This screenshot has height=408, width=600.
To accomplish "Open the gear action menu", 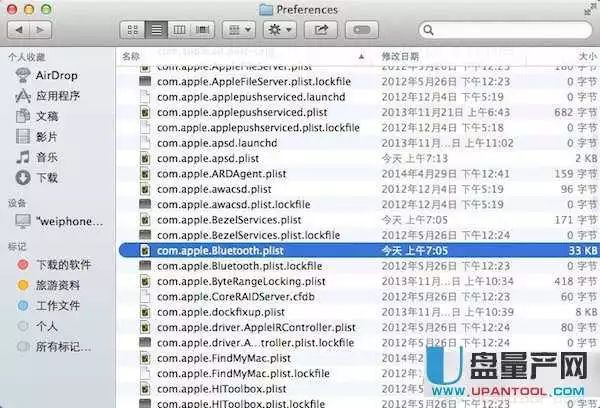I will click(280, 30).
